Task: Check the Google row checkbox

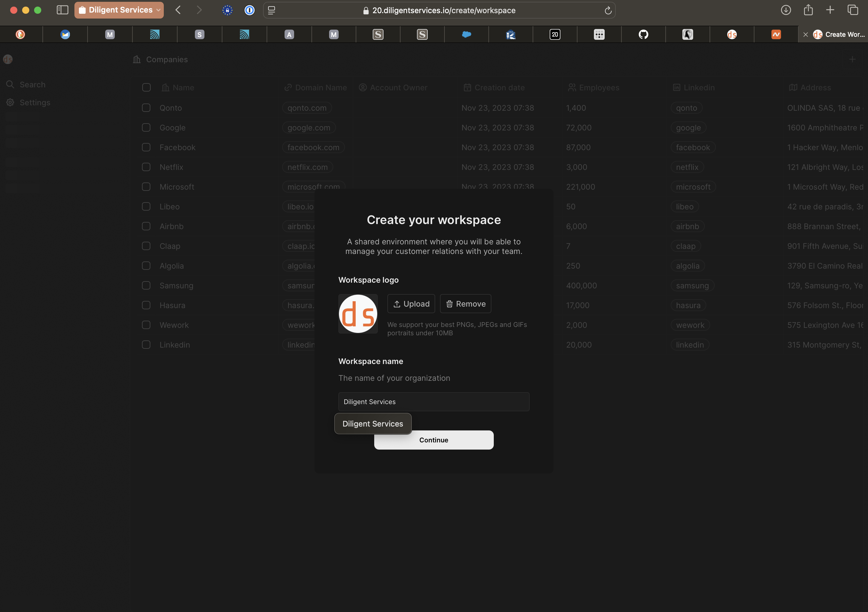Action: click(x=146, y=127)
